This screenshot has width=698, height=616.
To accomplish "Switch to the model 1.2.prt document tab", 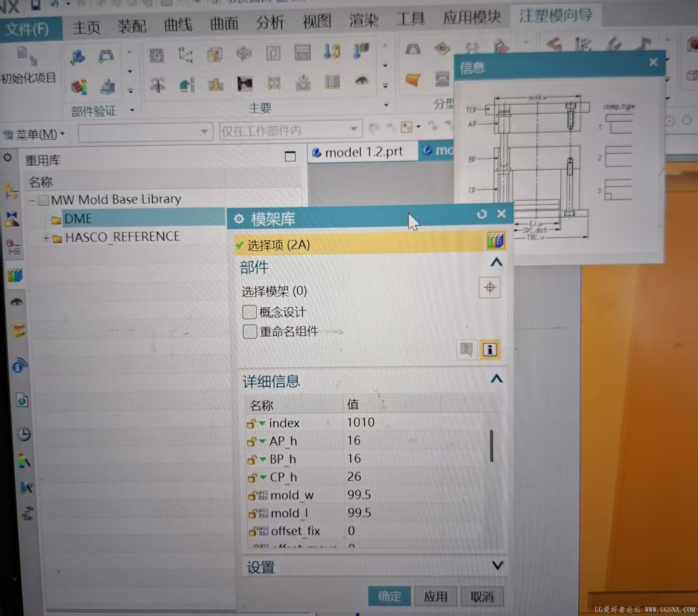I will coord(362,152).
